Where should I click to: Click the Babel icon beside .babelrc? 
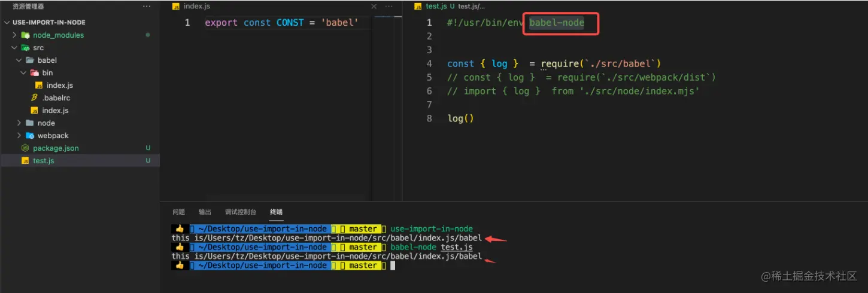point(34,98)
